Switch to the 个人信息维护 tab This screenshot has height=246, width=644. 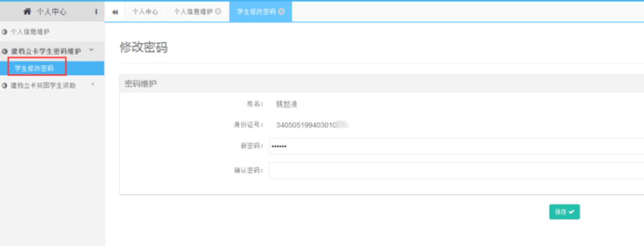pyautogui.click(x=193, y=12)
